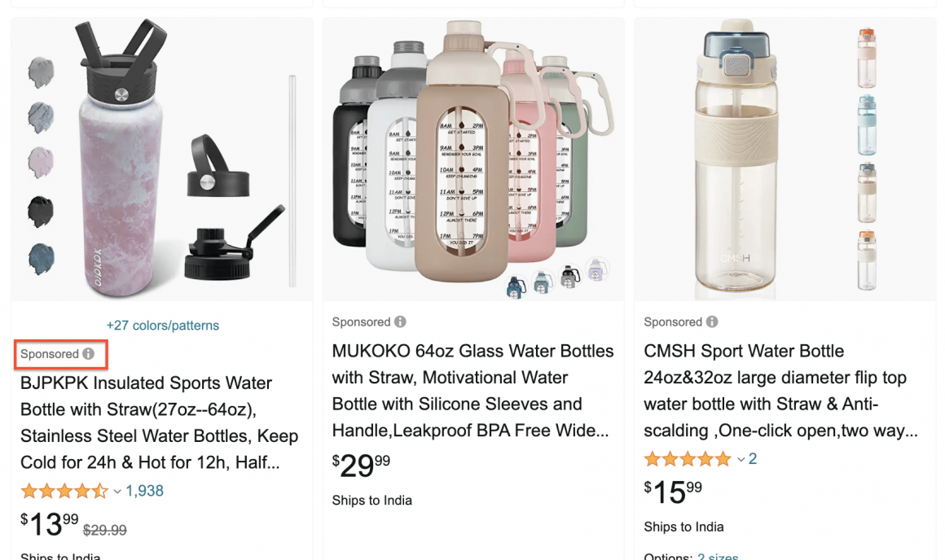Click the CMSH five-star rating stars
945x560 pixels.
click(x=686, y=458)
